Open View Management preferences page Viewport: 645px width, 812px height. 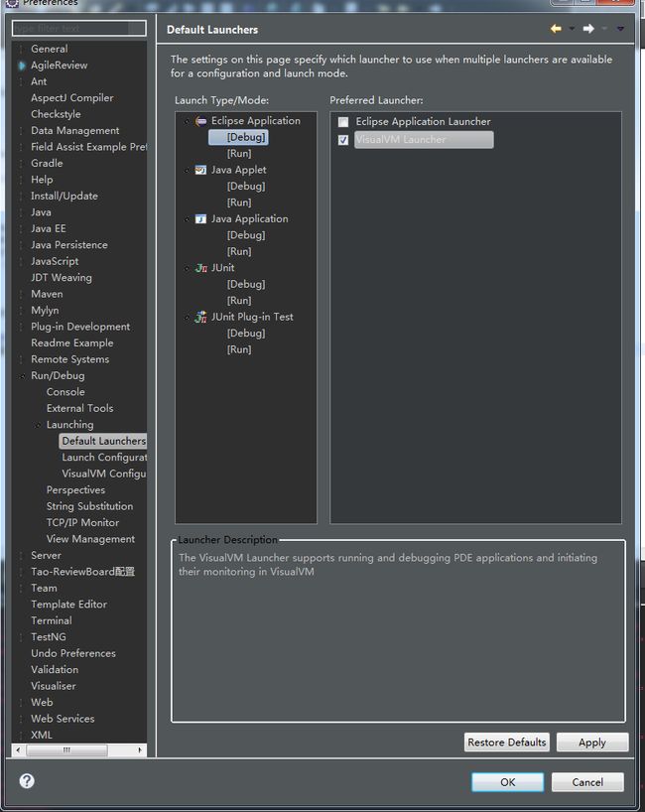coord(90,539)
